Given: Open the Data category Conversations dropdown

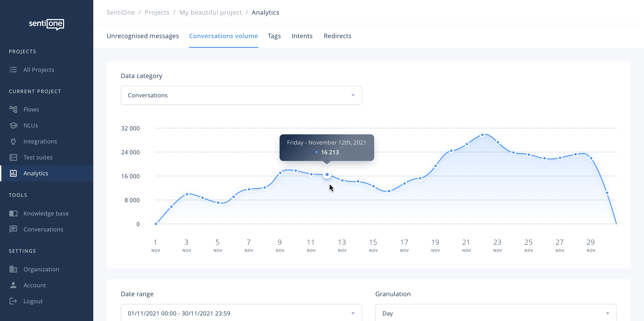Looking at the screenshot, I should (241, 95).
